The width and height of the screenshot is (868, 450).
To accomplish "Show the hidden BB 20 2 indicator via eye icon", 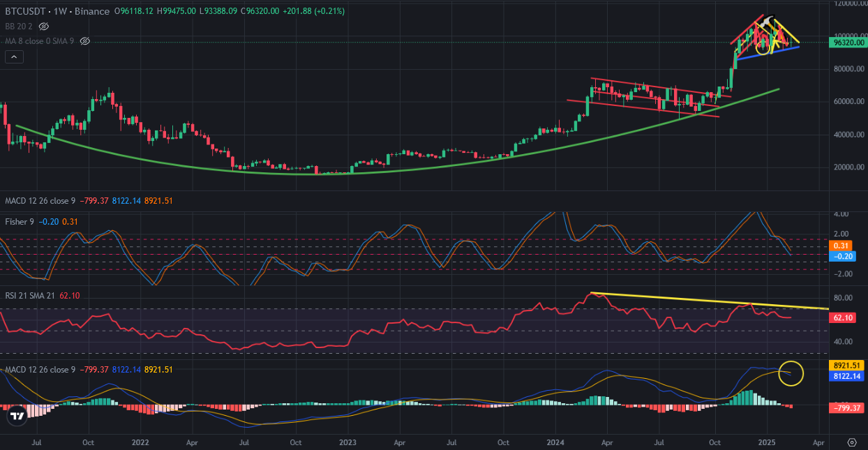I will tap(43, 27).
